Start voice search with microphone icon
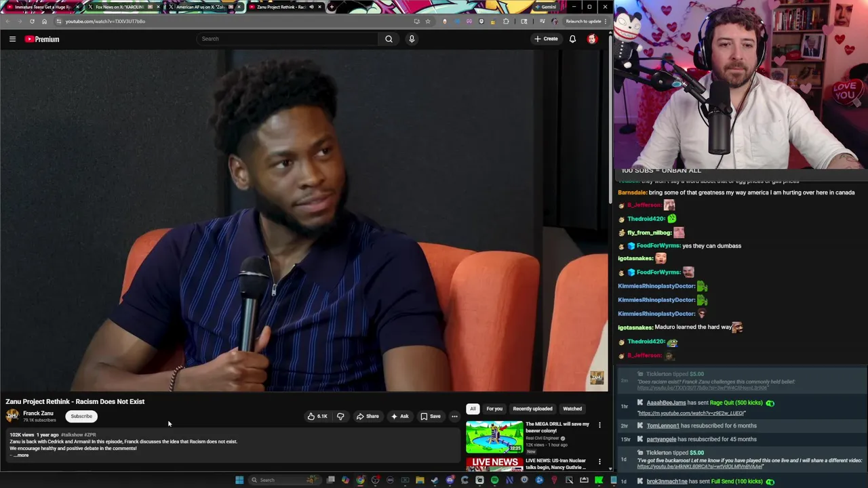Screen dimensions: 868x488 pyautogui.click(x=411, y=39)
